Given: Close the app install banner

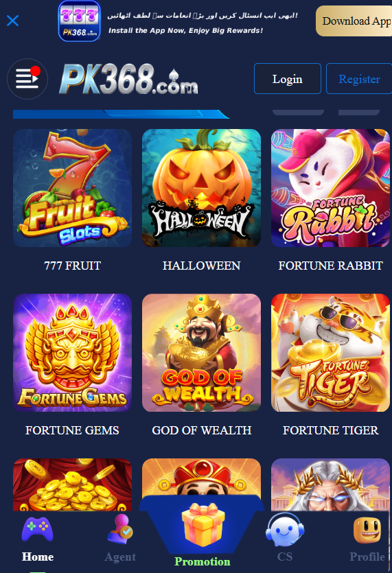Looking at the screenshot, I should (x=13, y=21).
